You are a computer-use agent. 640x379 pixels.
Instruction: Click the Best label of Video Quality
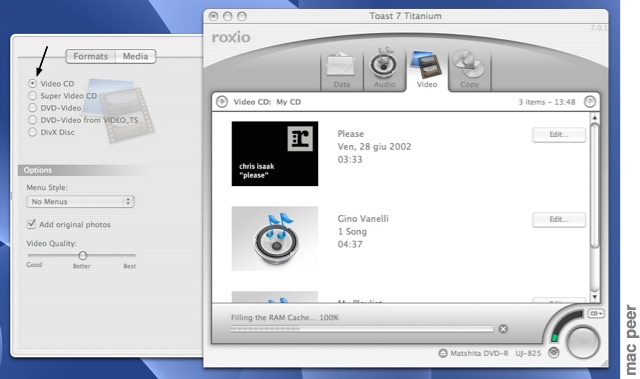coord(129,266)
